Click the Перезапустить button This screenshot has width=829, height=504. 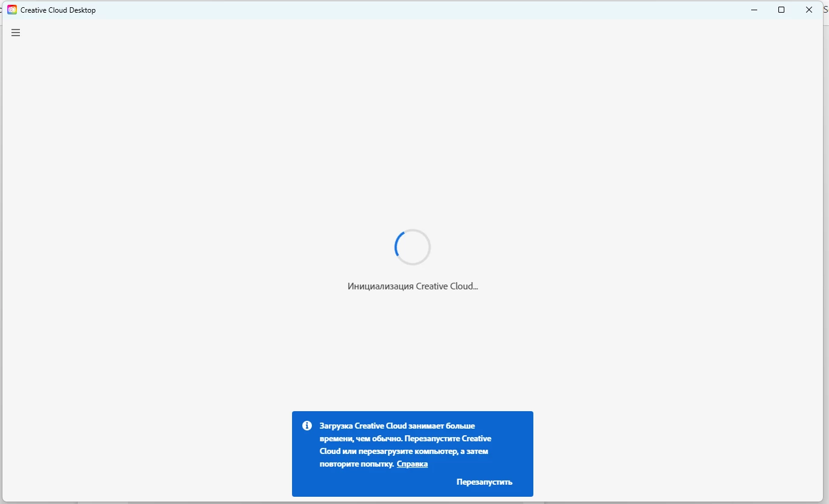484,482
